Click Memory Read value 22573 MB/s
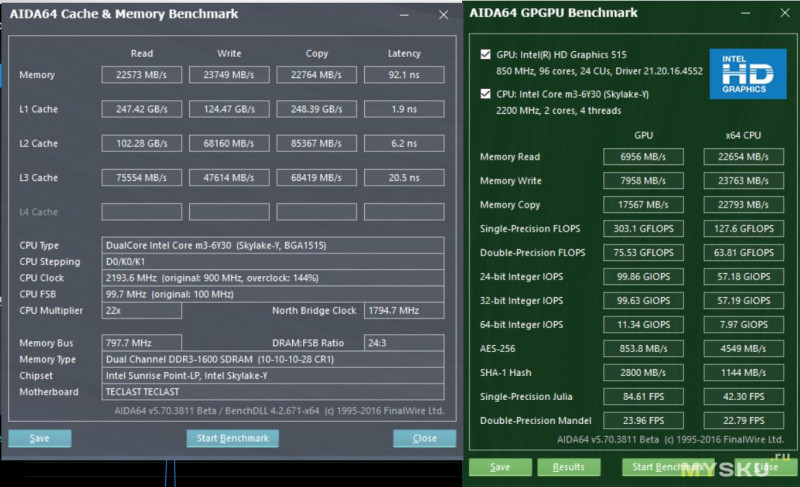This screenshot has width=800, height=487. coord(141,74)
